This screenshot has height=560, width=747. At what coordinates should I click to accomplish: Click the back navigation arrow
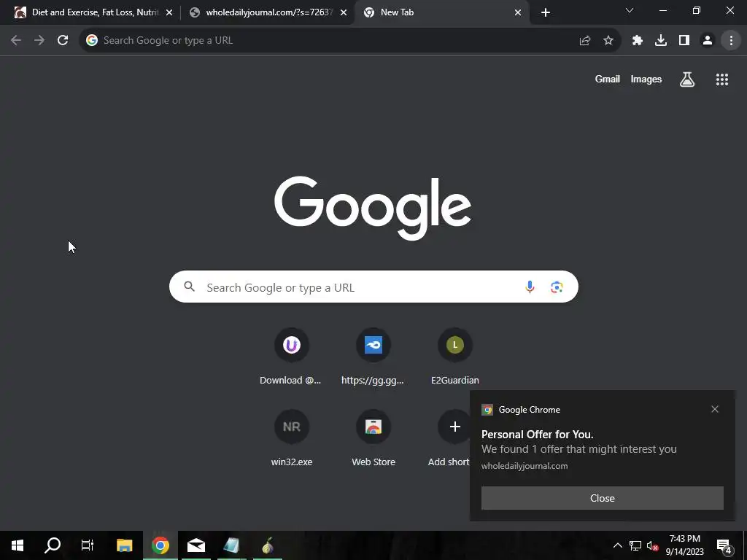[16, 41]
